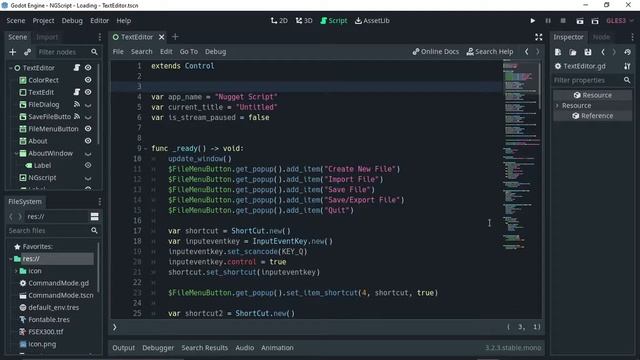The width and height of the screenshot is (640, 360).
Task: Create a new resource in Inspector
Action: tap(558, 52)
